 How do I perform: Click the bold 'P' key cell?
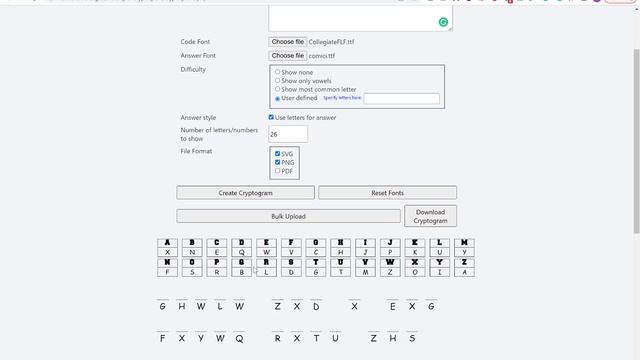[217, 262]
